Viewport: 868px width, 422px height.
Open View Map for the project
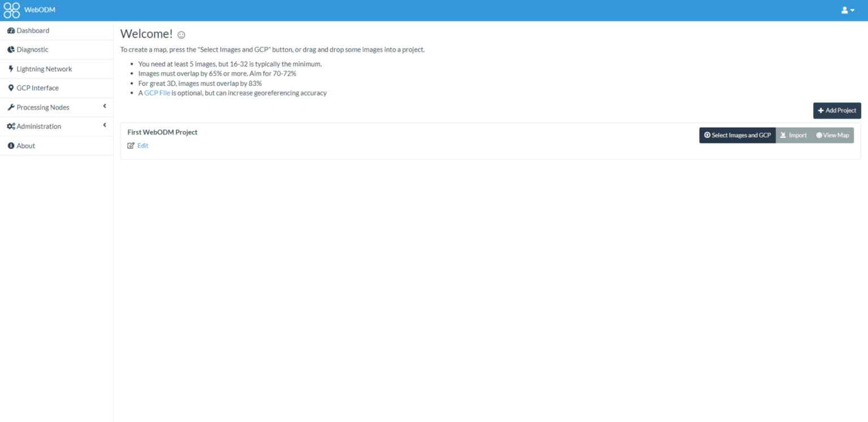coord(832,136)
